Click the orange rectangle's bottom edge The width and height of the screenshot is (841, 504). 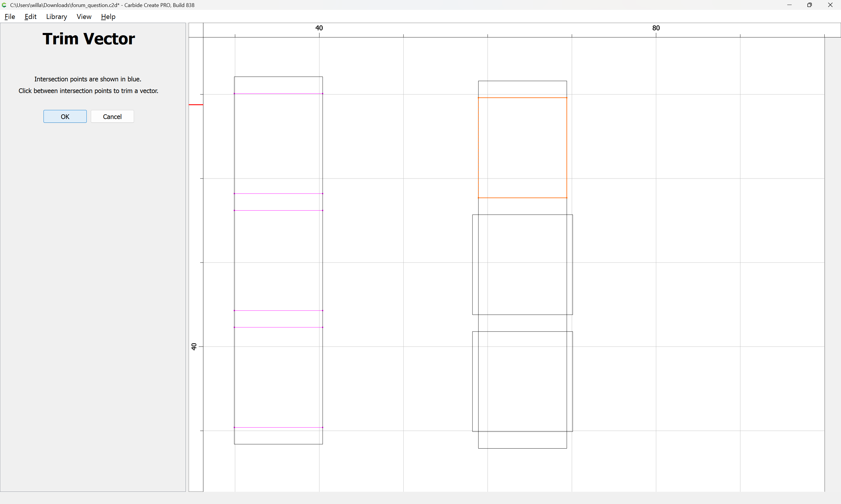pos(522,198)
